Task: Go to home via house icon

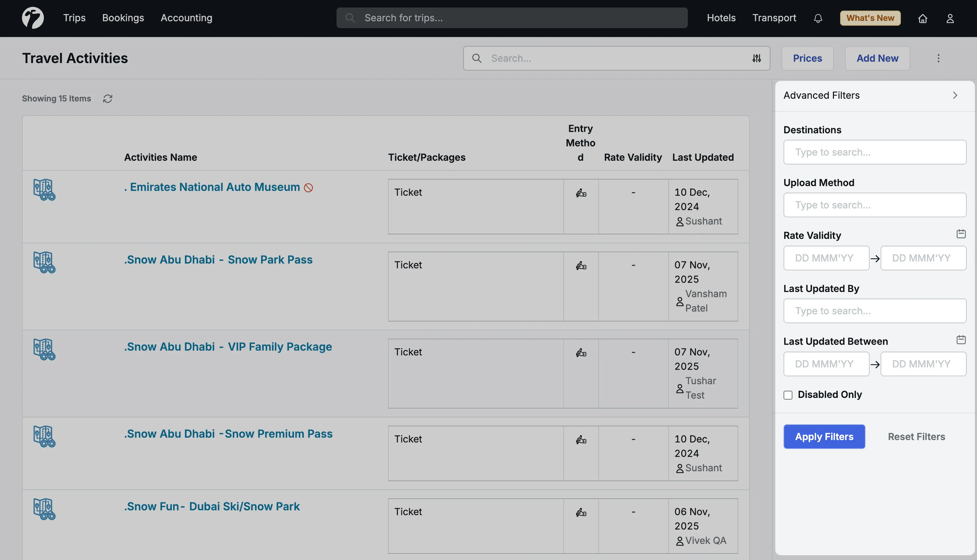Action: pyautogui.click(x=922, y=18)
